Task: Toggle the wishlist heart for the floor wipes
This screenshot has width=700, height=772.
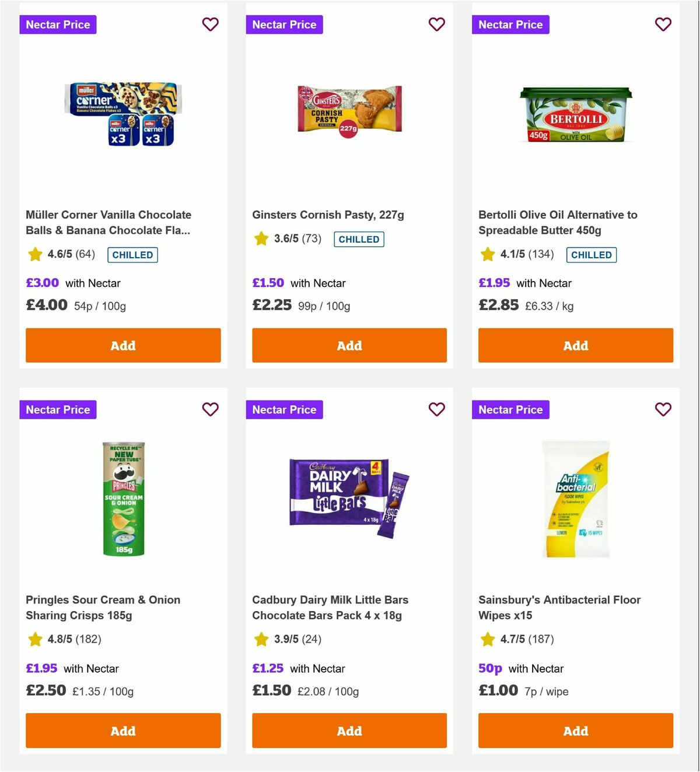Action: coord(663,410)
